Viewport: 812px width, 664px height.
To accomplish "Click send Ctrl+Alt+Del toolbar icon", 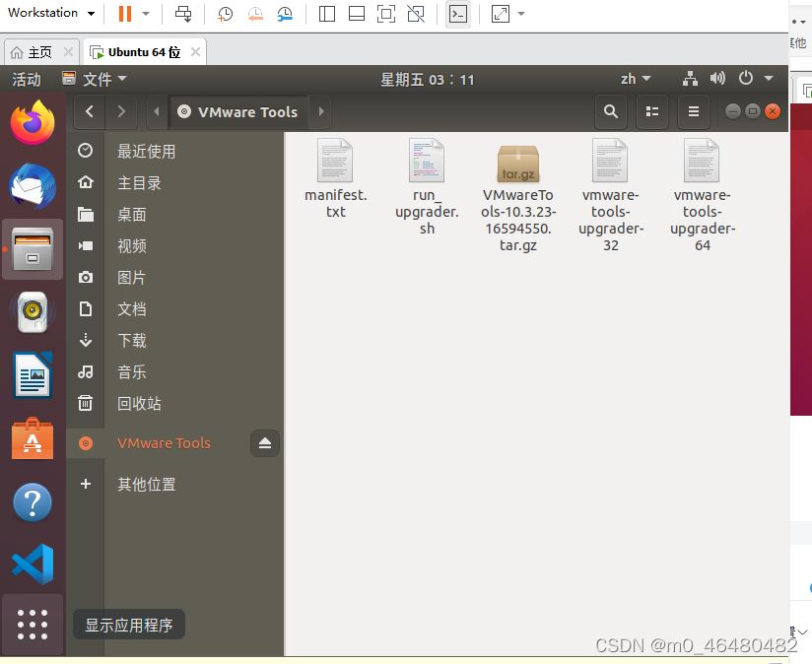I will [183, 14].
